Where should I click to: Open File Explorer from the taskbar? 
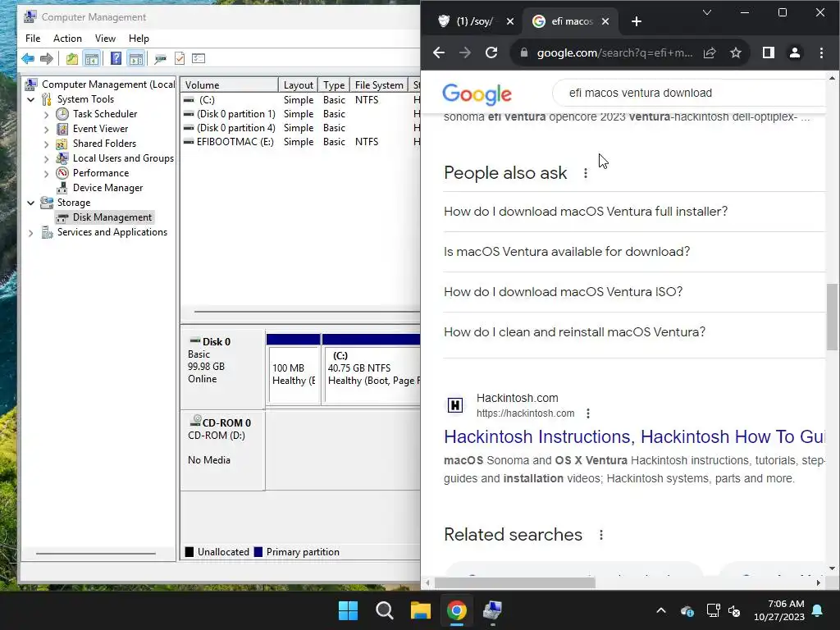[421, 610]
